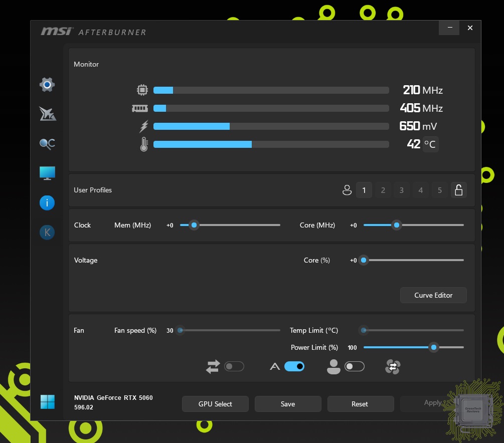Launch the OC Scanner icon
The width and height of the screenshot is (504, 443).
pyautogui.click(x=47, y=144)
